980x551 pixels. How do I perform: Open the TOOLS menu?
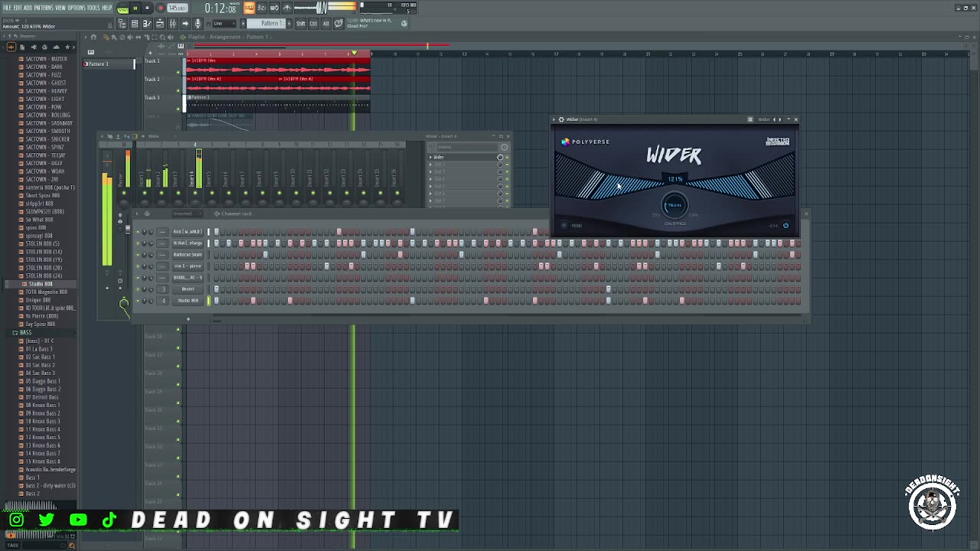[x=93, y=8]
